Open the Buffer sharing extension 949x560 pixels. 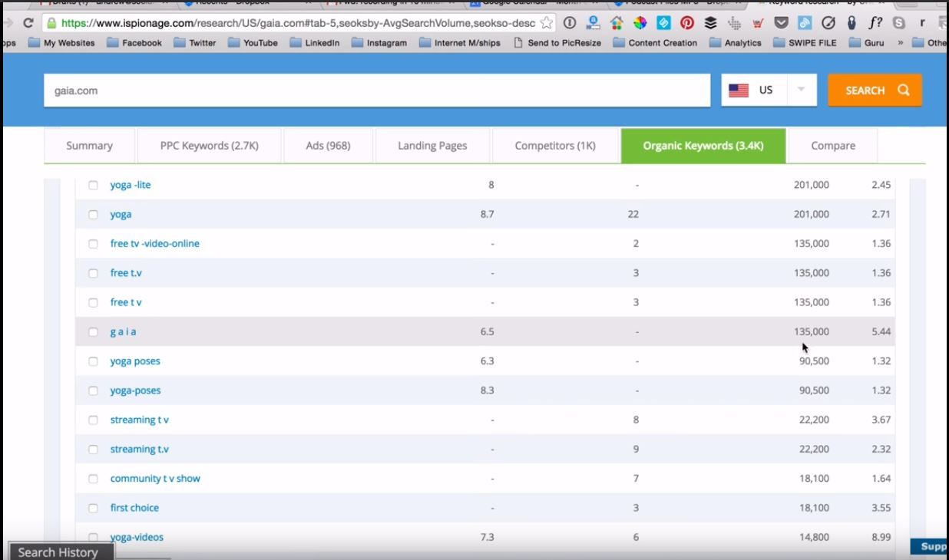(x=709, y=24)
